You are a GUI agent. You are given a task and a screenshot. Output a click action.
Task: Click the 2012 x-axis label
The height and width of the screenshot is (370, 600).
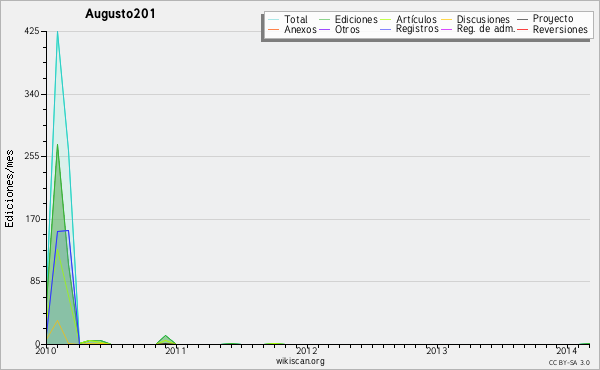pos(307,350)
